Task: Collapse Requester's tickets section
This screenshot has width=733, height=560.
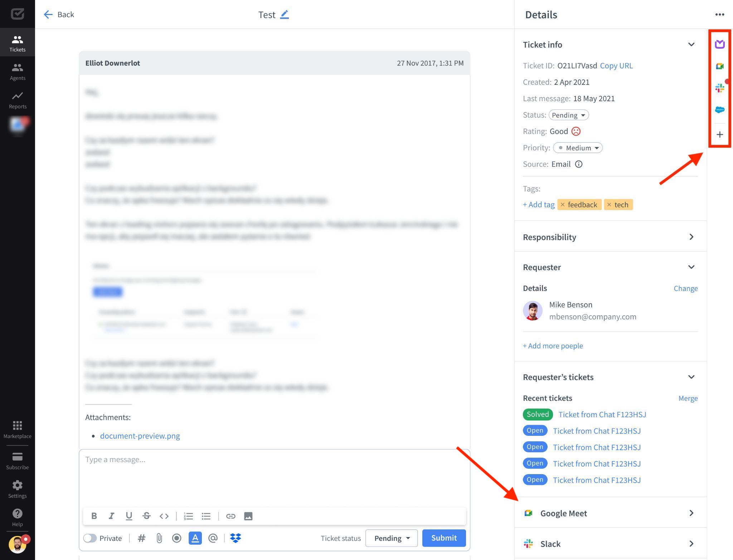Action: (x=691, y=377)
